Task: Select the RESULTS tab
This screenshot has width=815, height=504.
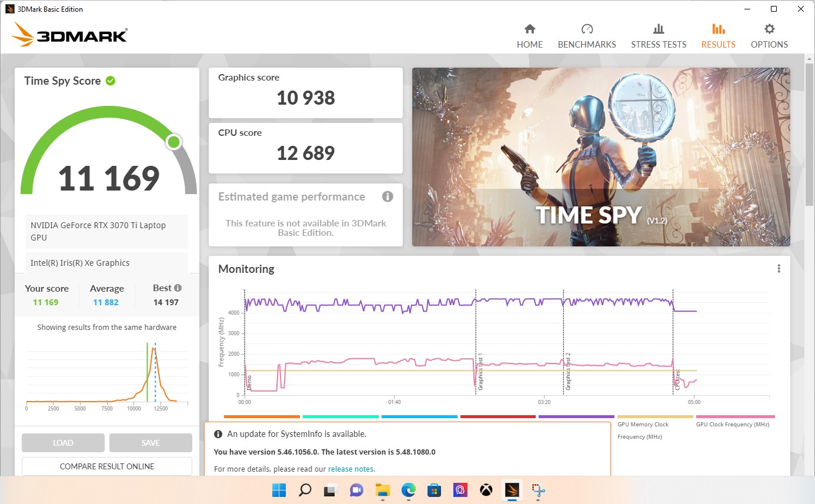Action: (x=718, y=36)
